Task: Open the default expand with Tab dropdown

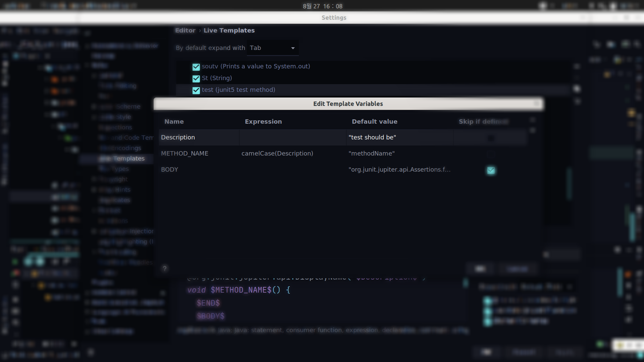Action: coord(272,48)
